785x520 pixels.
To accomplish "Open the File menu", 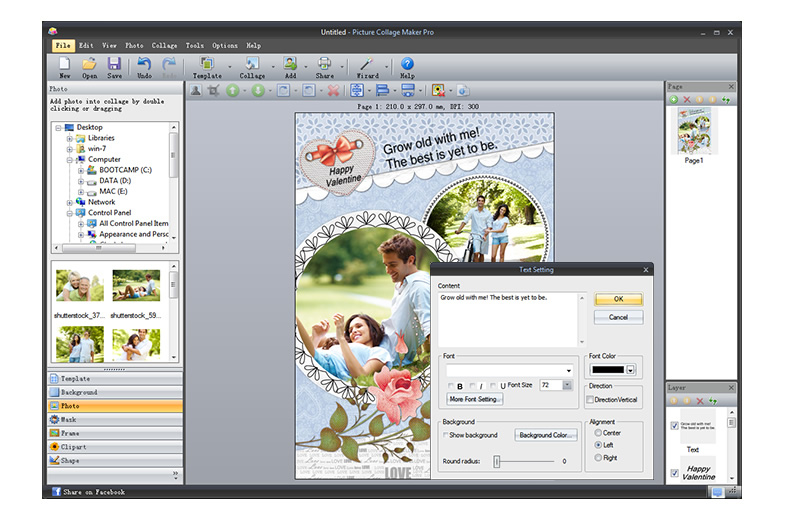I will (x=63, y=46).
